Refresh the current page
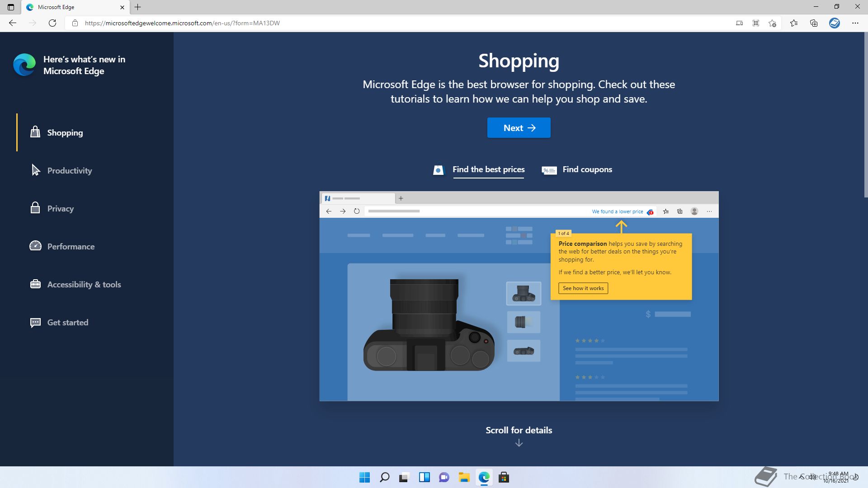868x488 pixels. pyautogui.click(x=52, y=23)
